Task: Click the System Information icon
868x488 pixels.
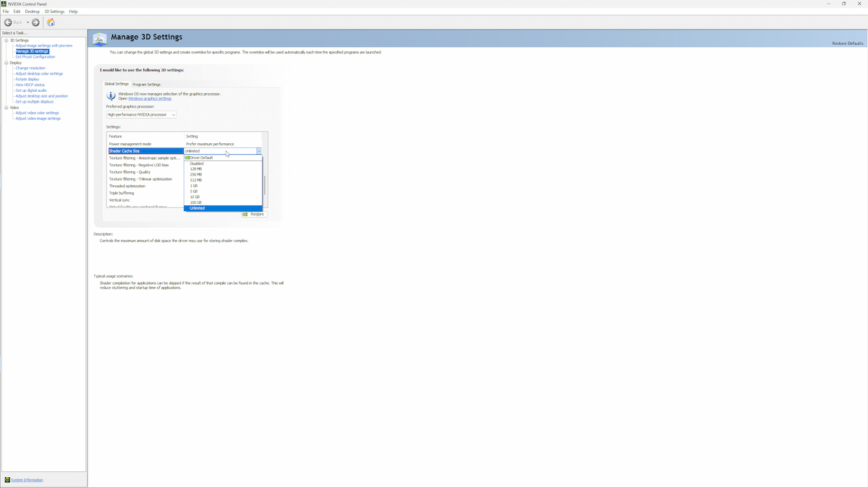Action: (x=7, y=480)
